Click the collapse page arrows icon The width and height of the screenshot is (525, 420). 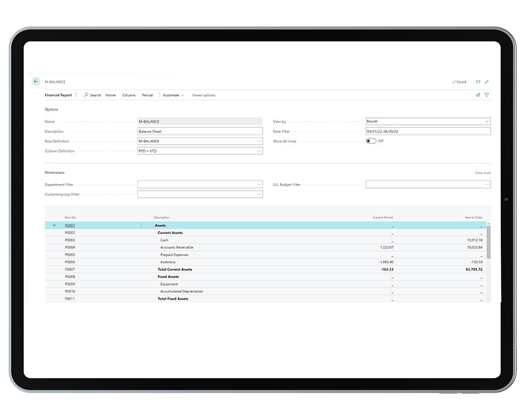[487, 82]
